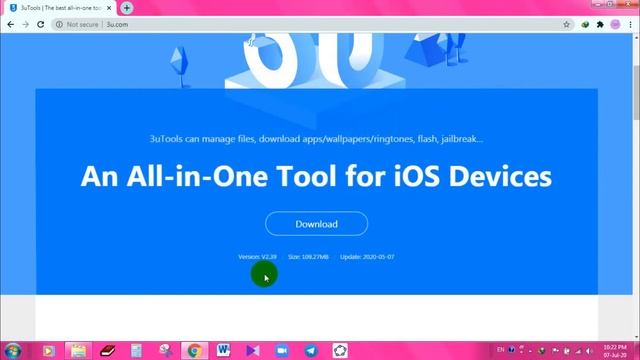Open the white flower-icon app in taskbar
Image resolution: width=640 pixels, height=360 pixels.
point(340,351)
